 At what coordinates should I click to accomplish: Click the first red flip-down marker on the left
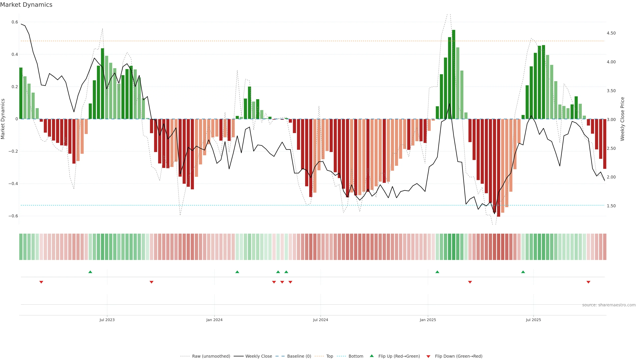pyautogui.click(x=41, y=282)
